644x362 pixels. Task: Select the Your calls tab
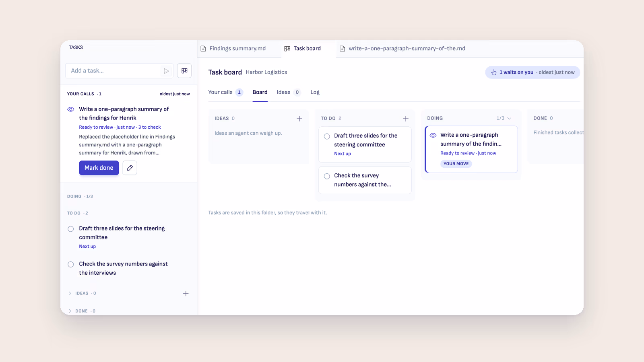pyautogui.click(x=225, y=93)
